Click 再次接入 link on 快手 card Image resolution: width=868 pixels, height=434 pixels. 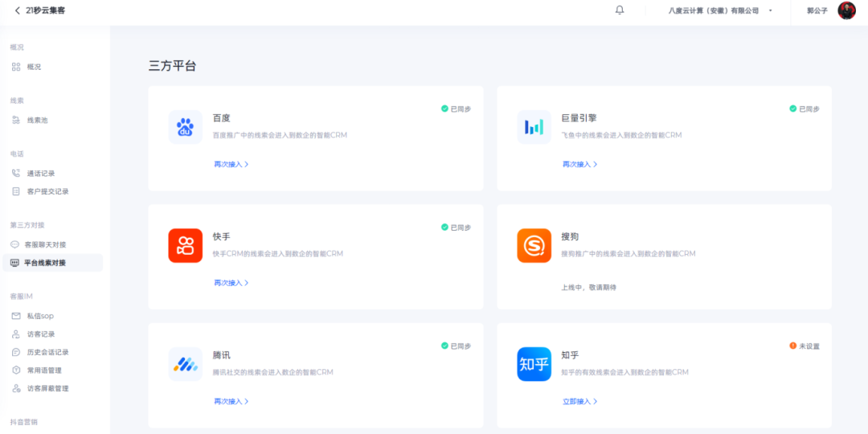coord(231,283)
